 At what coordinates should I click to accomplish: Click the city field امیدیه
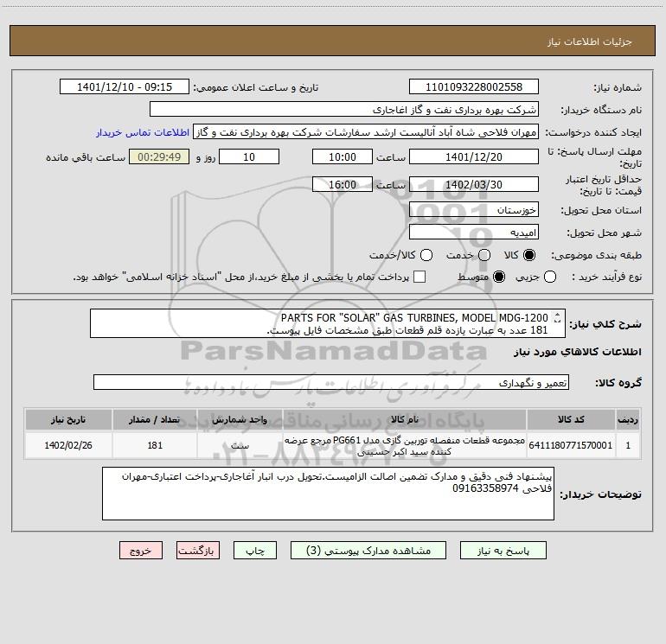[474, 232]
